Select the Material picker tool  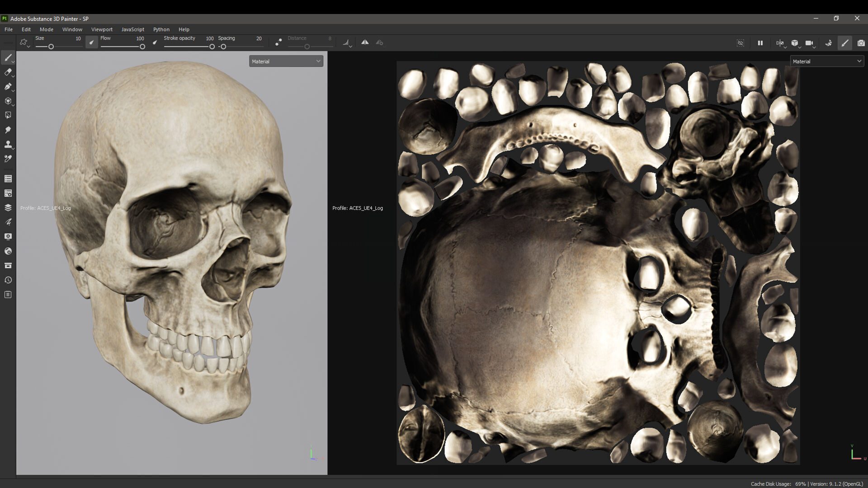pos(8,159)
